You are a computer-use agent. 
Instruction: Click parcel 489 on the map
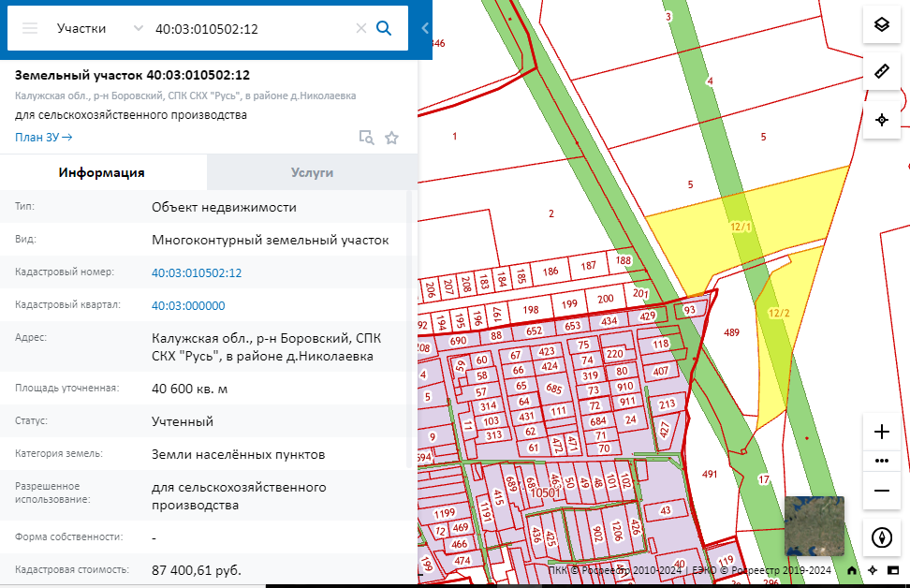click(731, 332)
